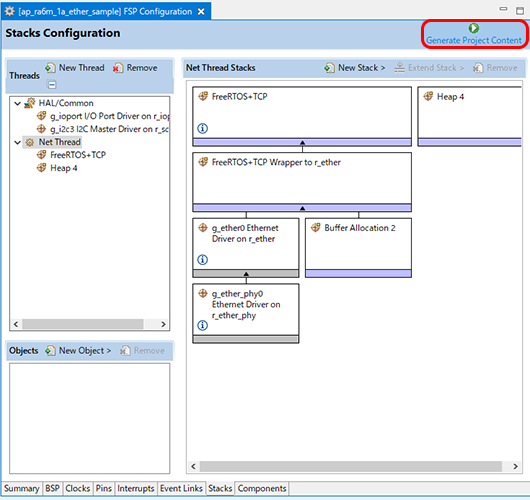This screenshot has width=530, height=500.
Task: Switch to the Pins tab
Action: coord(103,489)
